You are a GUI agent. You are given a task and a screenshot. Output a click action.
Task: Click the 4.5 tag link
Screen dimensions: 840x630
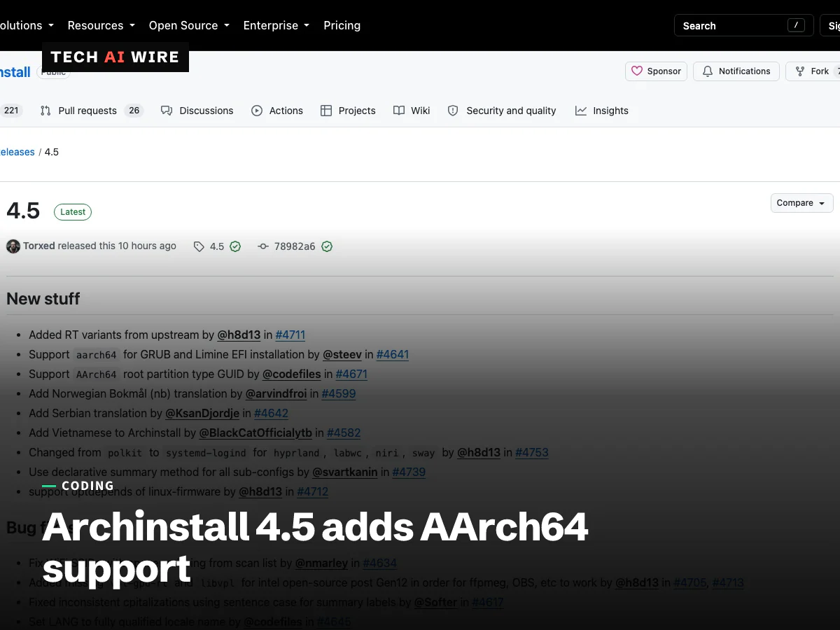[x=217, y=246]
